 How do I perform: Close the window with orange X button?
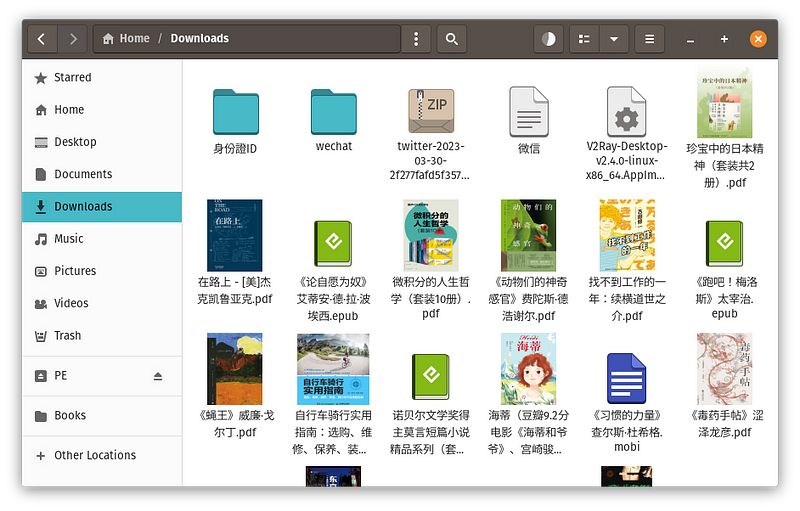click(758, 39)
